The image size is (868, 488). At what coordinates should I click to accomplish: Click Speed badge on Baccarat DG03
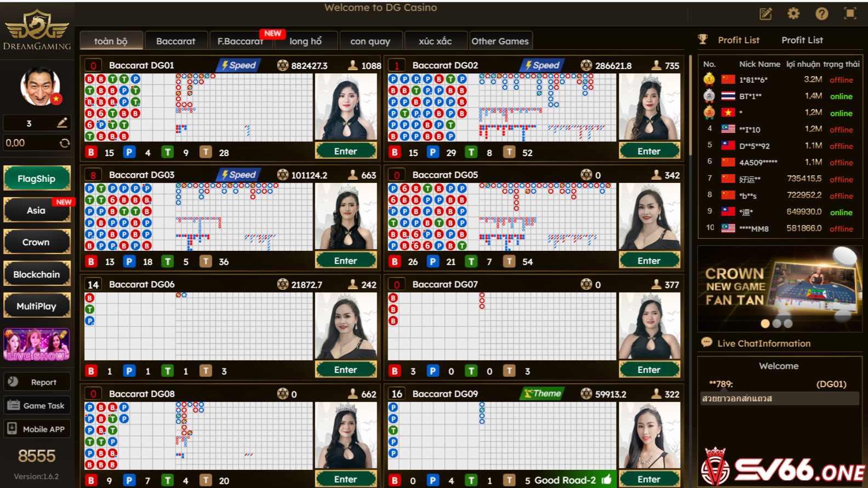click(239, 175)
